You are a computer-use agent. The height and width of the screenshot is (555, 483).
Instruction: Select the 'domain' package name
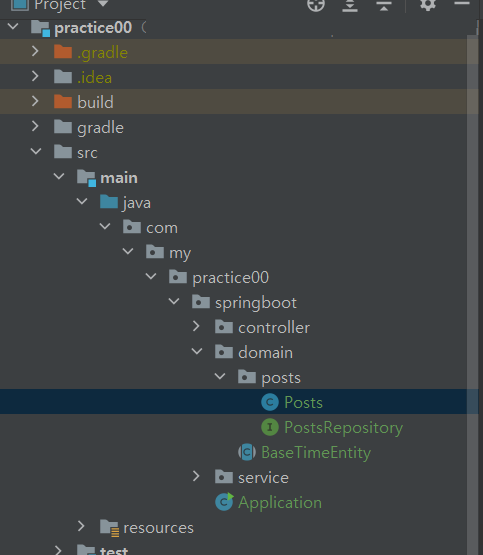265,353
